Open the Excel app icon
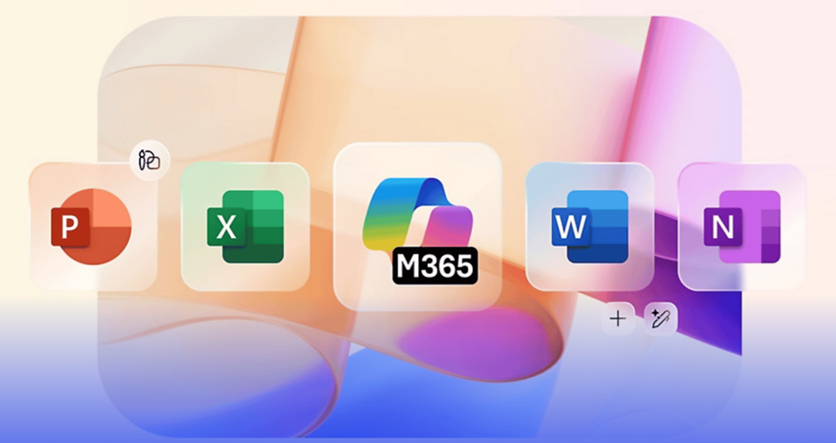The image size is (836, 443). (245, 227)
